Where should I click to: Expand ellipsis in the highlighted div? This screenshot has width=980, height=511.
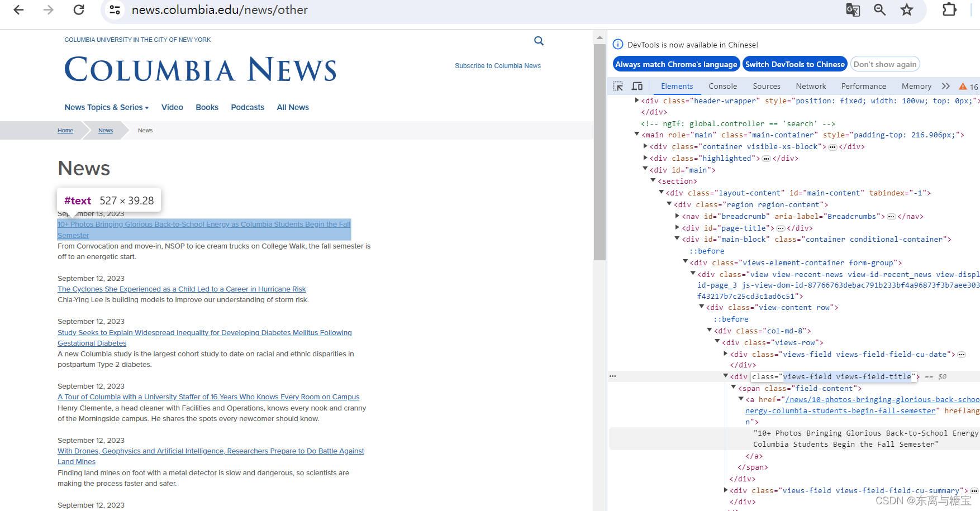click(x=767, y=159)
